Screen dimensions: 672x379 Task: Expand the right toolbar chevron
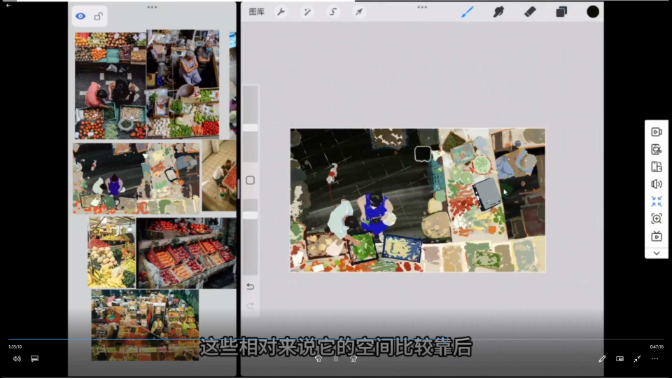tap(656, 253)
